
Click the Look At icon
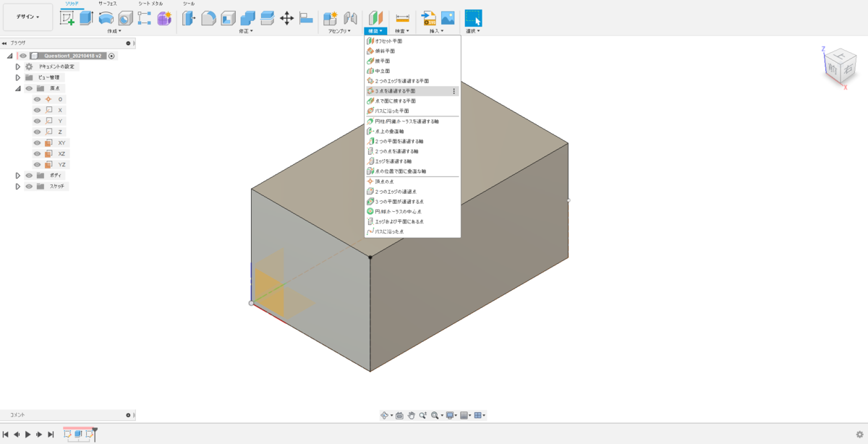pyautogui.click(x=399, y=415)
